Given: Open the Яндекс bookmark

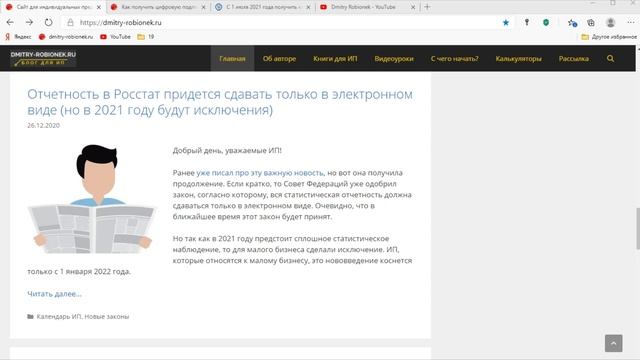Looking at the screenshot, I should point(18,37).
